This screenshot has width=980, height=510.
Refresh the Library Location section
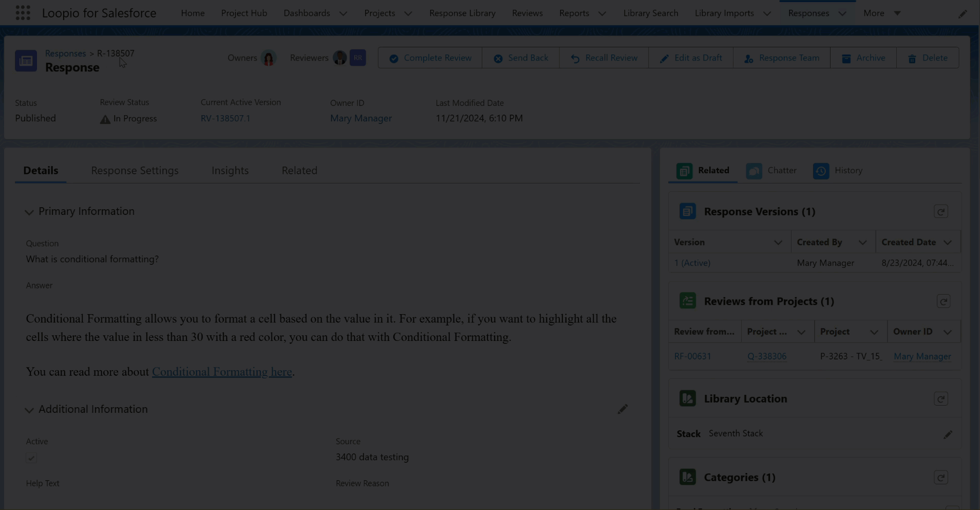(x=941, y=399)
